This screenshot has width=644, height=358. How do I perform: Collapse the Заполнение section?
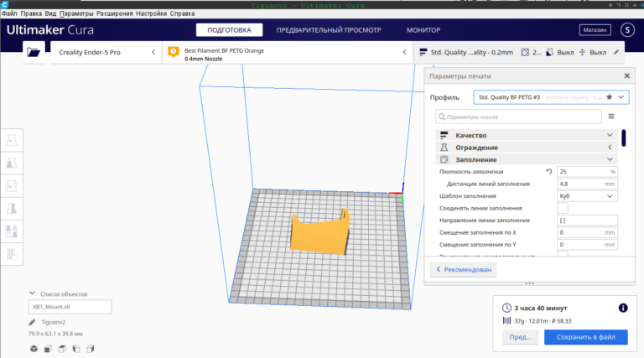(x=526, y=159)
